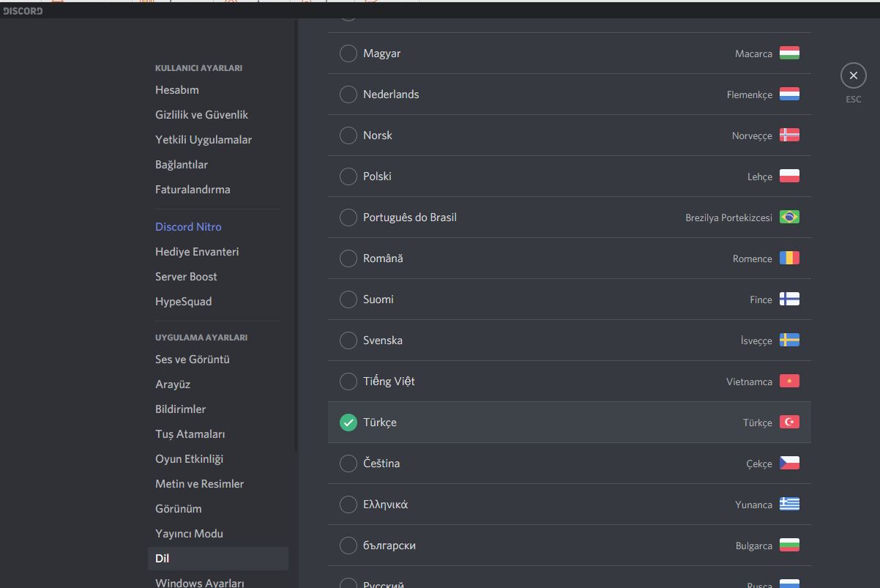Click the Finland flag icon
The image size is (880, 588).
(789, 299)
